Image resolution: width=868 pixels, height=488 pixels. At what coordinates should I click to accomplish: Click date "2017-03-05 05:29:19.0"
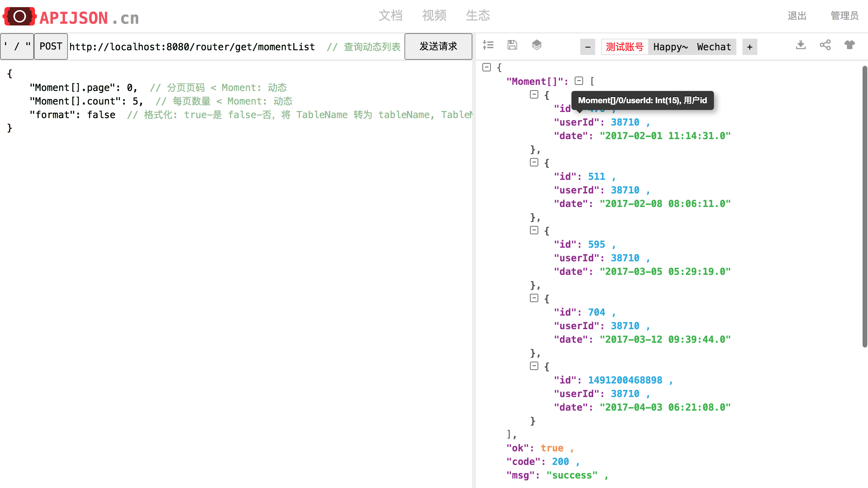click(665, 271)
